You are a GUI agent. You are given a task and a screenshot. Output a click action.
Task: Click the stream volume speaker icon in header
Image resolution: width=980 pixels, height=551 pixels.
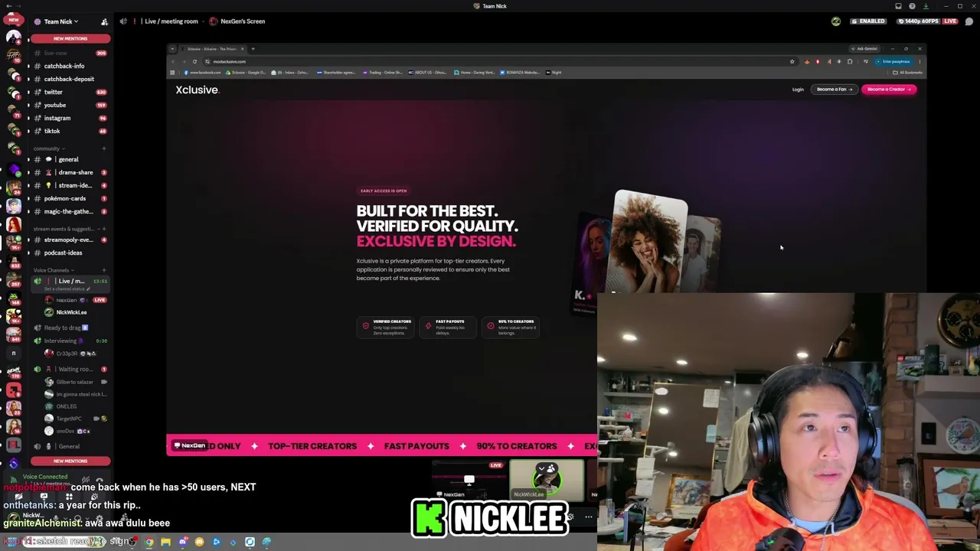(x=123, y=21)
